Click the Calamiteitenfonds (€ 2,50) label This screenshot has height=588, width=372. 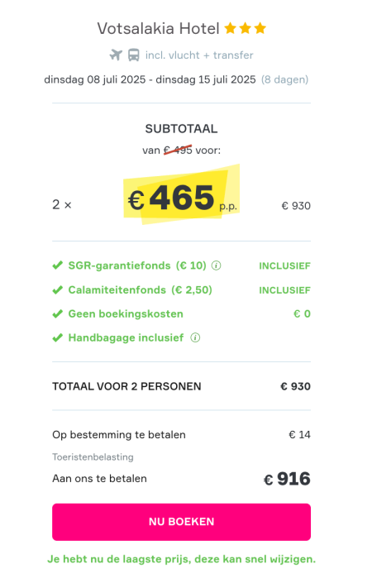coord(141,290)
